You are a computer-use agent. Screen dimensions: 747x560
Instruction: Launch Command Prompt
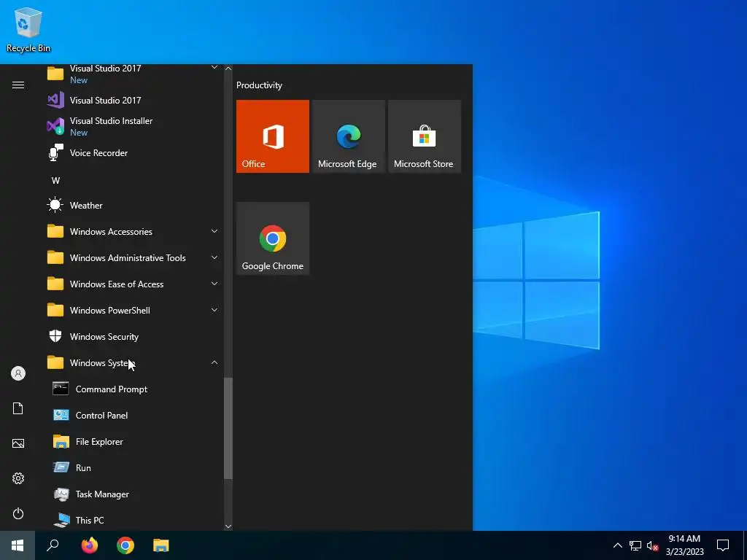pos(133,389)
